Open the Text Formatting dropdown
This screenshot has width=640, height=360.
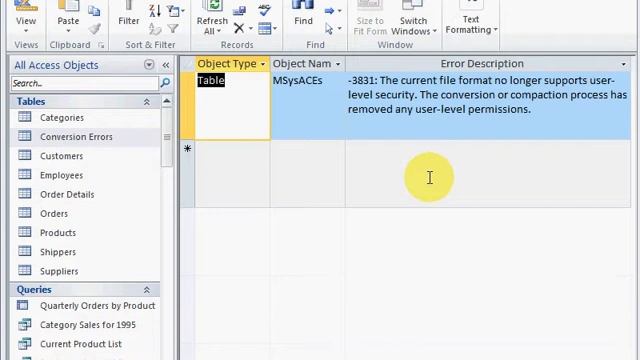point(471,18)
